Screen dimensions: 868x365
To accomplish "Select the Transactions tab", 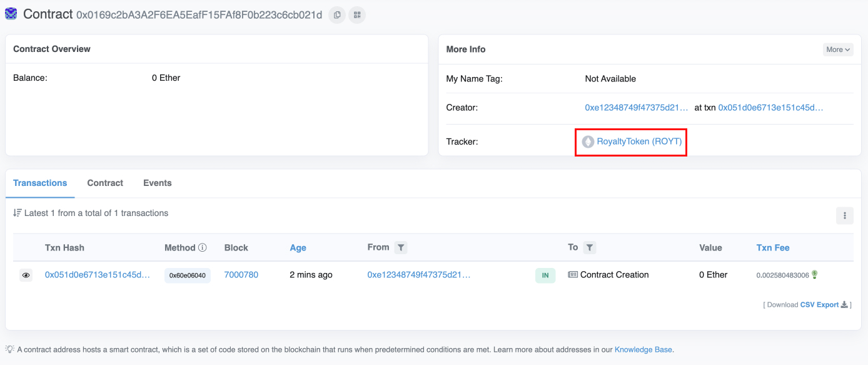I will point(40,183).
